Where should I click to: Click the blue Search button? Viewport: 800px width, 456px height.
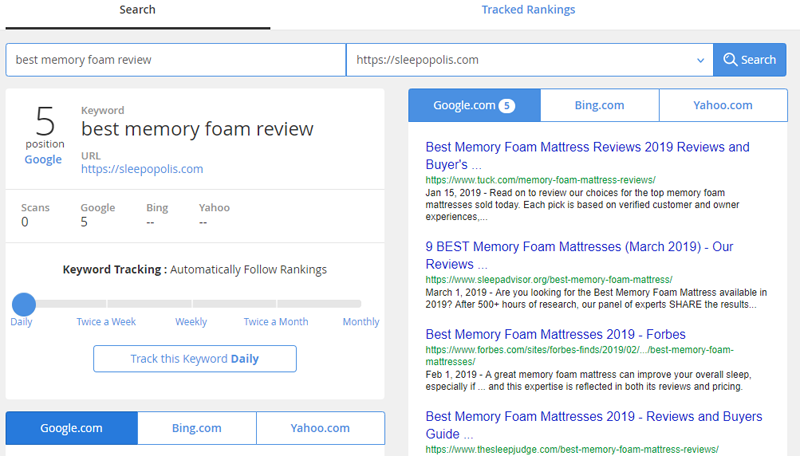pos(749,60)
